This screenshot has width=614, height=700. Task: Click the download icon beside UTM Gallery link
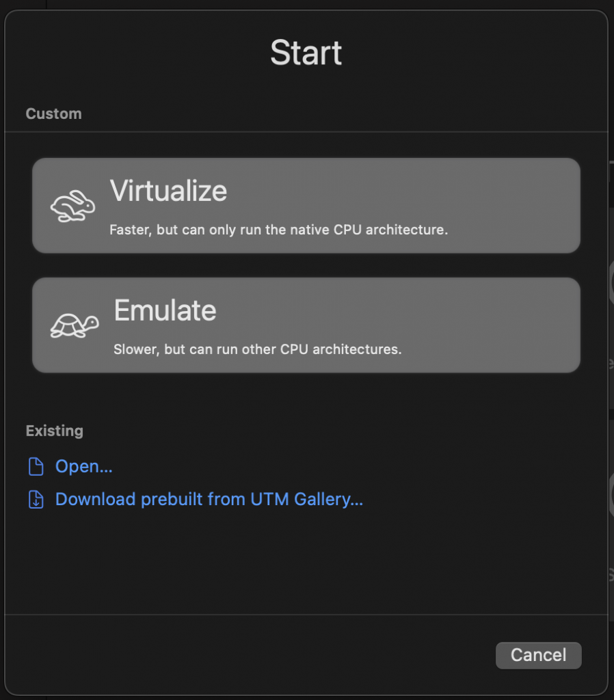click(36, 500)
